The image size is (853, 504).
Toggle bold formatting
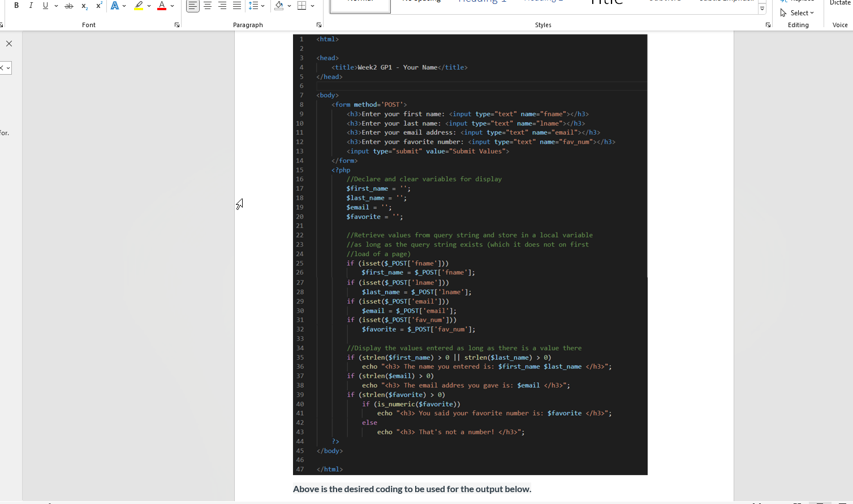pos(16,6)
